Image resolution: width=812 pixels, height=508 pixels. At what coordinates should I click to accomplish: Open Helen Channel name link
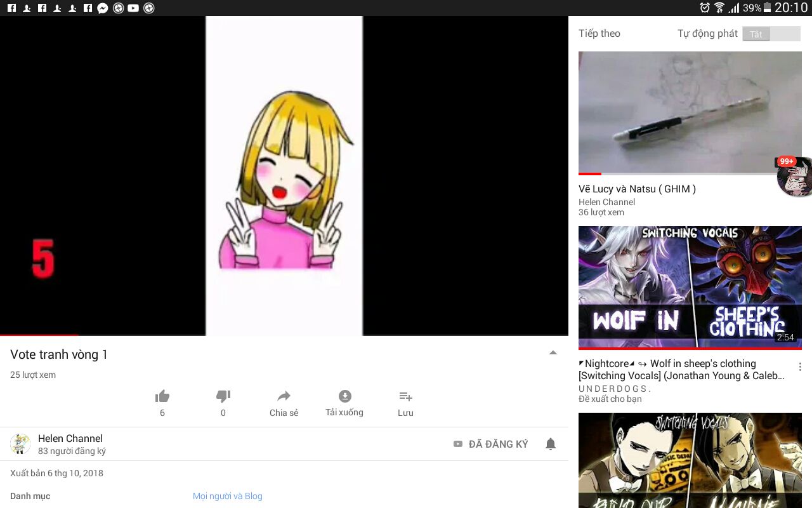pyautogui.click(x=70, y=438)
